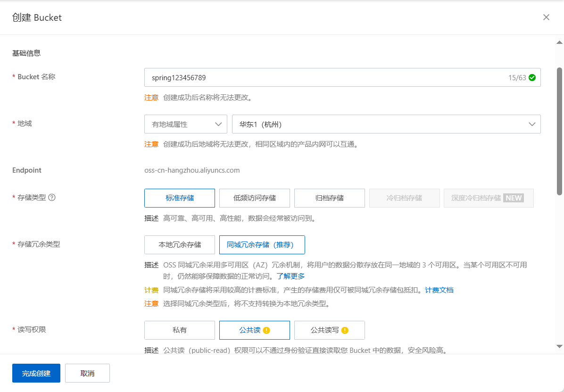The width and height of the screenshot is (564, 392).
Task: Click the 地域 field label
Action: [x=25, y=124]
